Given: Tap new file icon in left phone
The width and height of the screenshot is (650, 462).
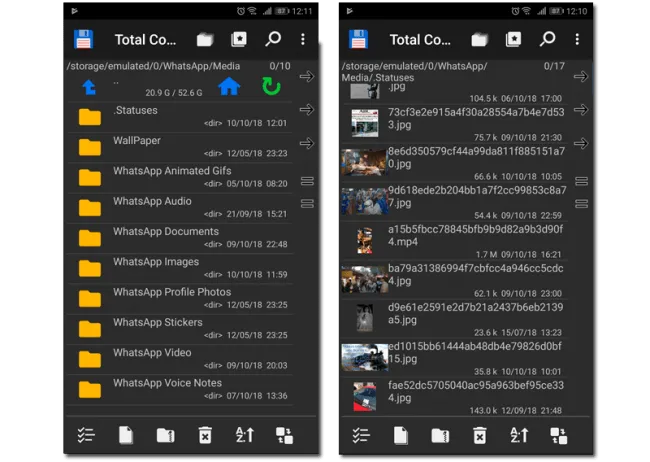Looking at the screenshot, I should 126,435.
